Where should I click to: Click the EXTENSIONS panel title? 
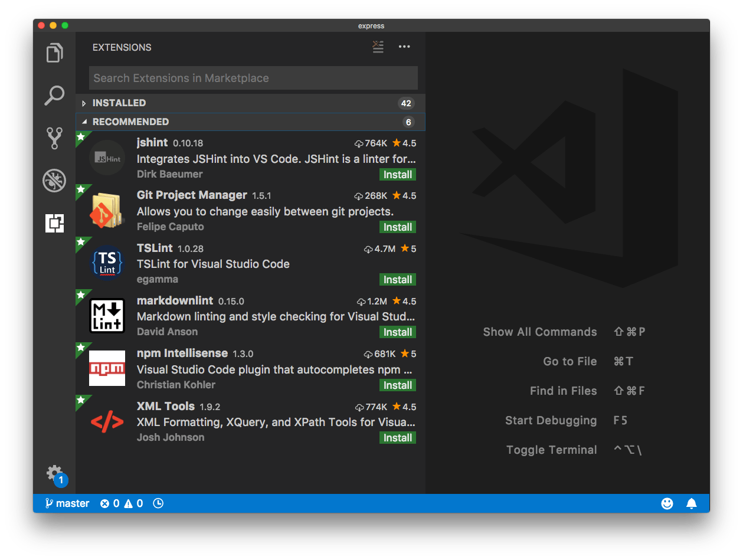click(x=122, y=47)
